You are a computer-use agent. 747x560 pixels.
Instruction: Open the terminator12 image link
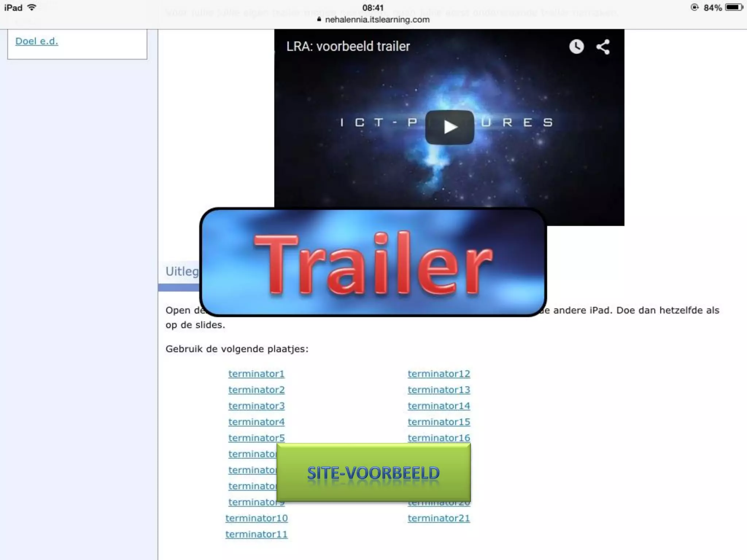[439, 374]
